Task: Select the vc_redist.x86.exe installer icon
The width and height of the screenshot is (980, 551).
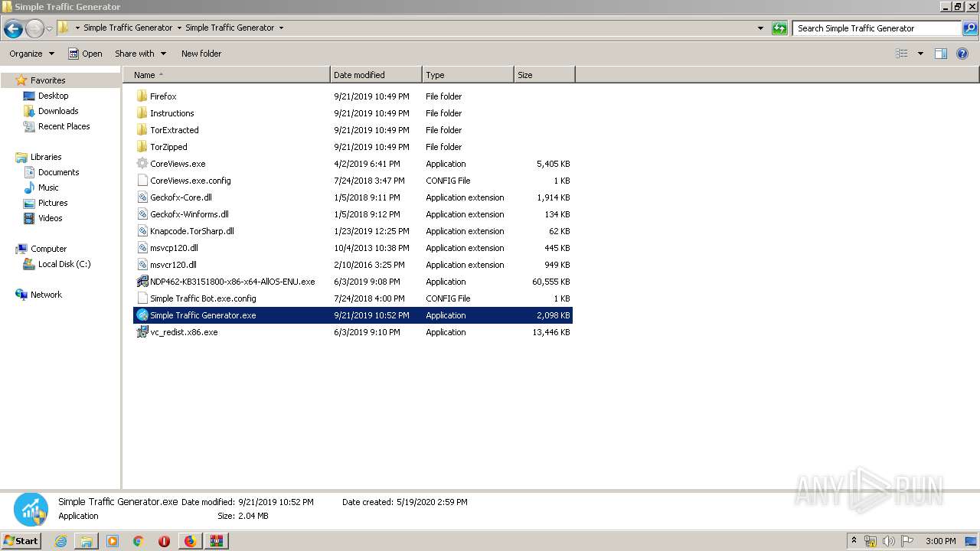Action: coord(142,332)
